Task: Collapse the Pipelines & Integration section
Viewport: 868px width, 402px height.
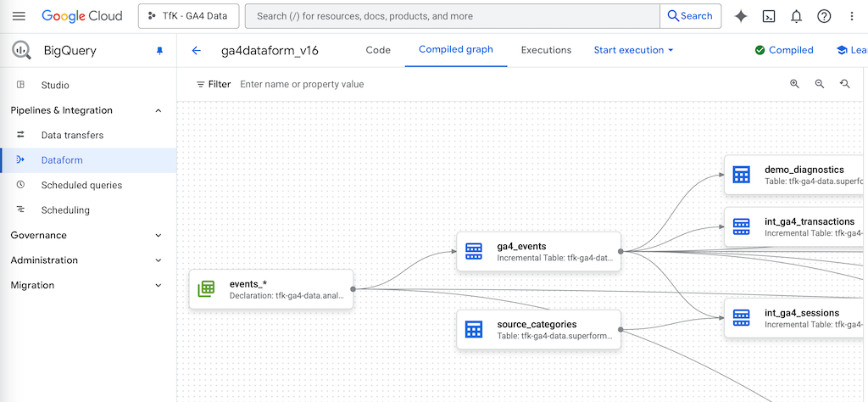Action: coord(88,110)
